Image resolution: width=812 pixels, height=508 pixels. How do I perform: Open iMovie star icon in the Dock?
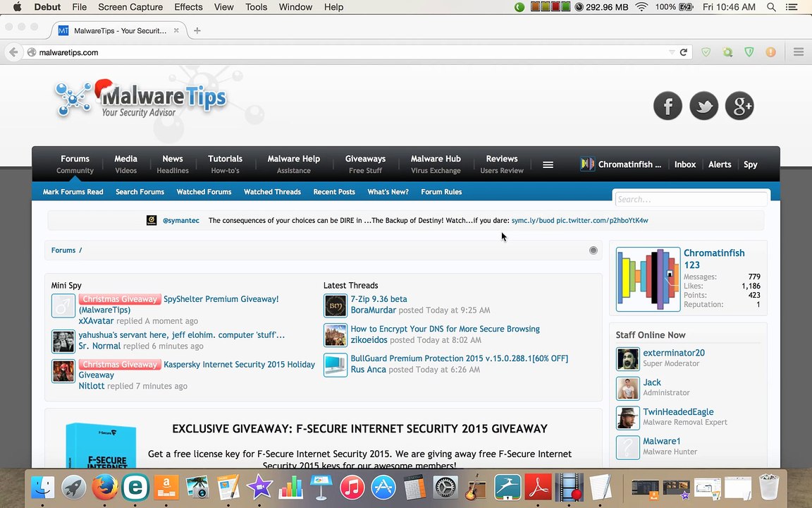click(259, 488)
